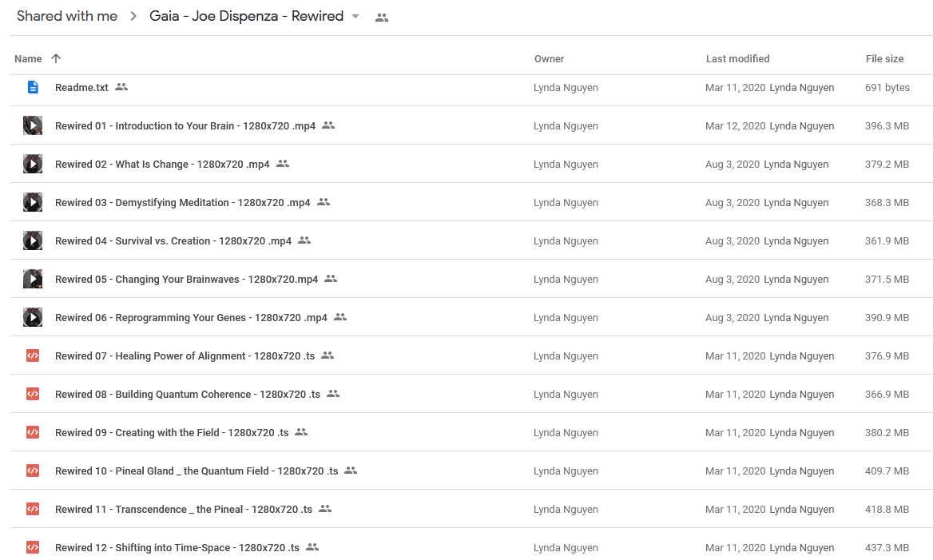This screenshot has height=560, width=933.
Task: Click the Gaia - Joe Dispenza - Rewired breadcrumb
Action: 246,16
